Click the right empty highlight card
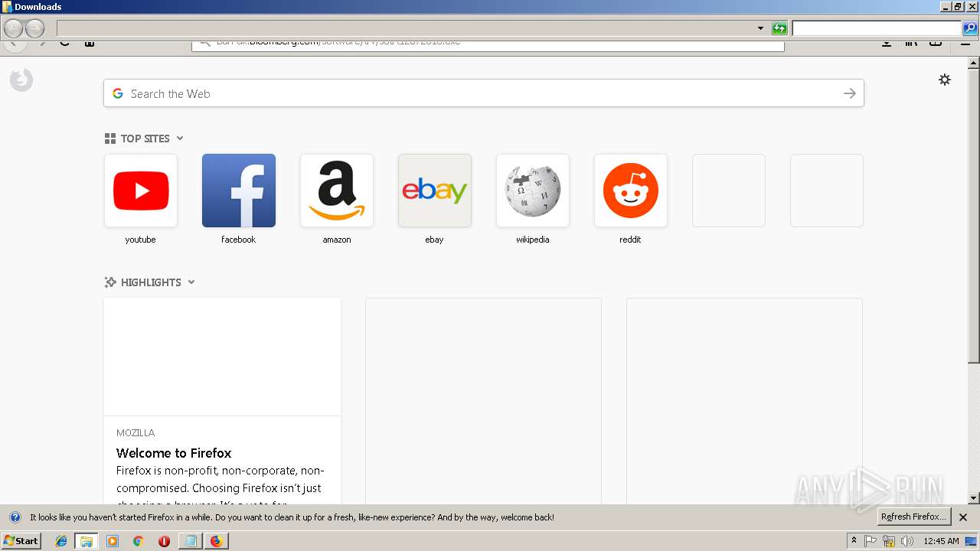980x551 pixels. click(x=744, y=401)
